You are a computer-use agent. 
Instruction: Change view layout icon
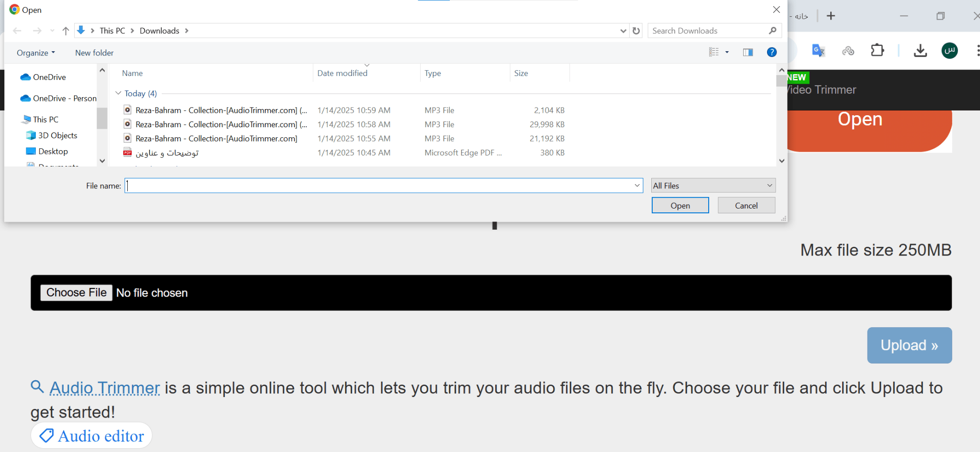tap(714, 52)
